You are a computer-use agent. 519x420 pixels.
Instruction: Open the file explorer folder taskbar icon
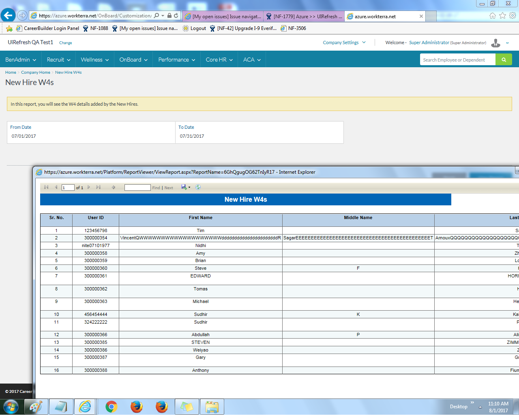212,407
